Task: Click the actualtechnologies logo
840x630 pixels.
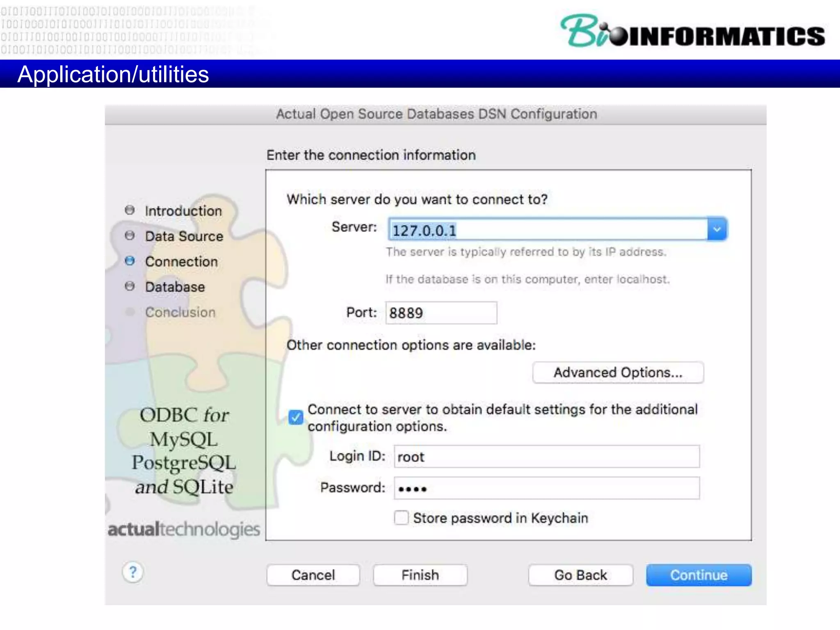Action: pyautogui.click(x=183, y=529)
